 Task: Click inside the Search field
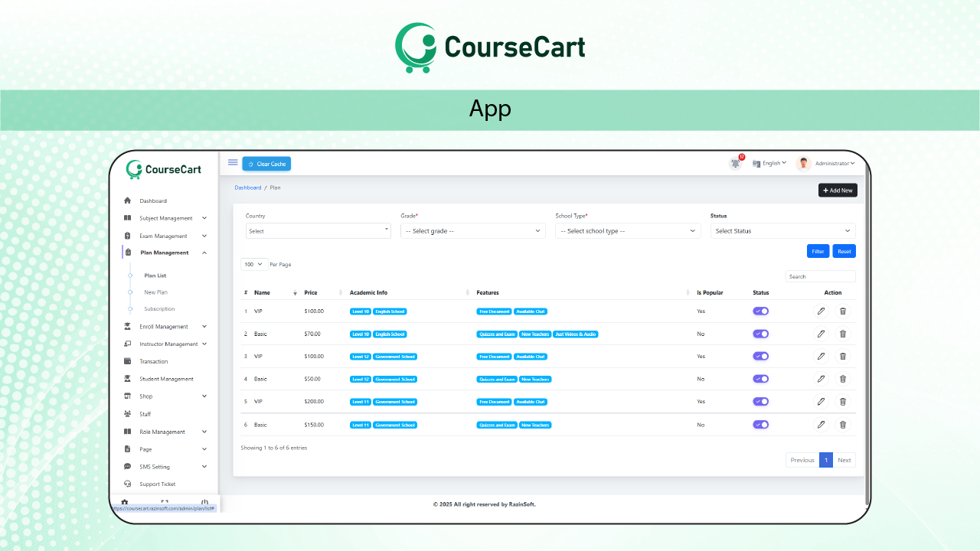tap(820, 276)
